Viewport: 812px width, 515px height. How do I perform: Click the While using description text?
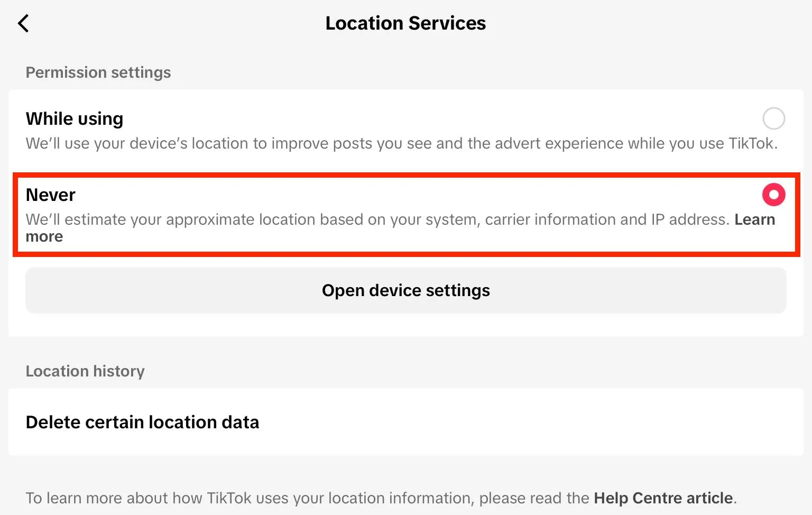pos(370,143)
